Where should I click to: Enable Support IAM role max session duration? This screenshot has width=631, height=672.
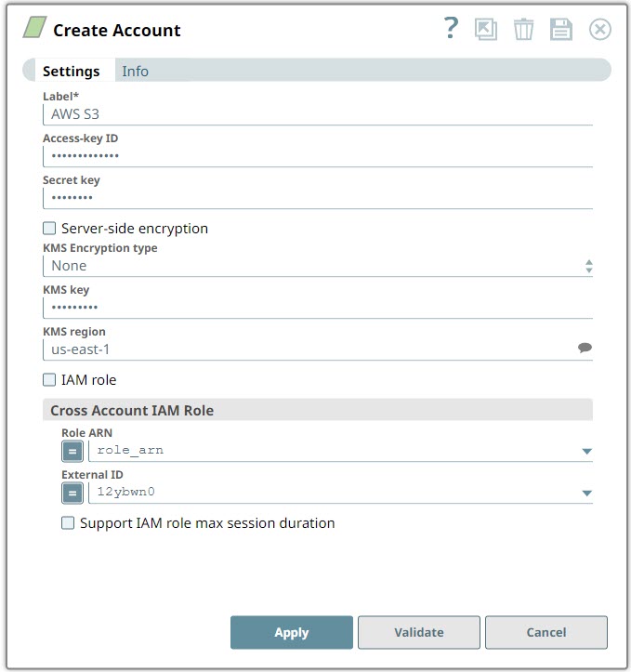click(68, 523)
